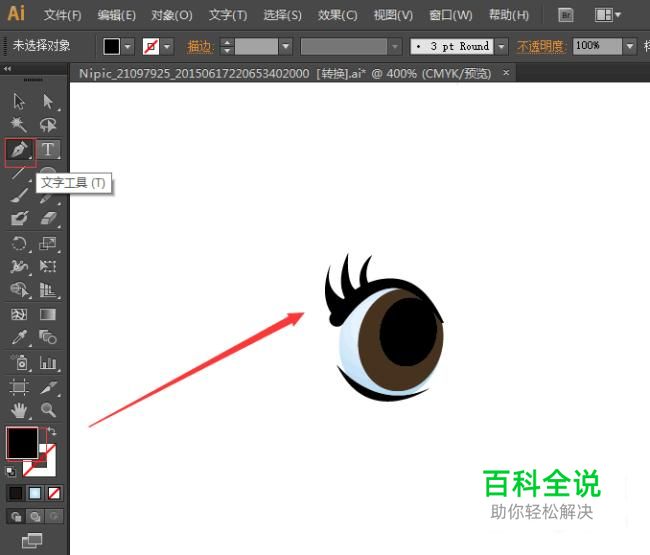
Task: Pick the Width/Warp tool
Action: click(x=19, y=266)
